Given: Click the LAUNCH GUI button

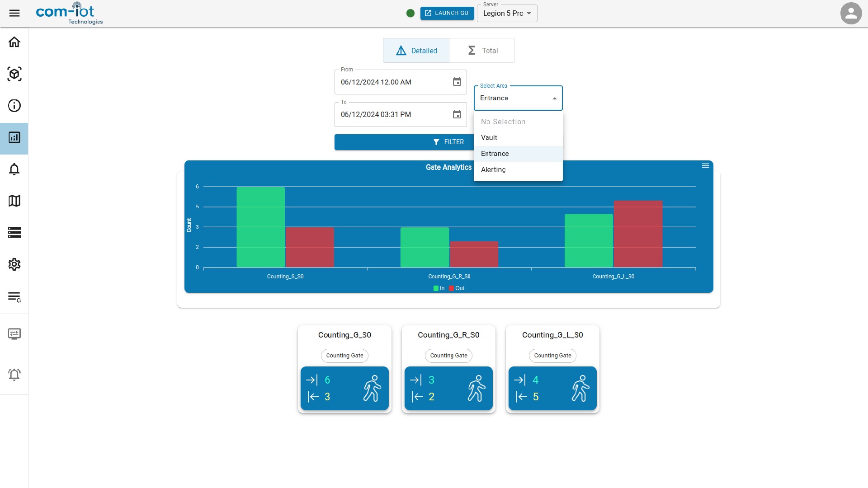Looking at the screenshot, I should 447,13.
